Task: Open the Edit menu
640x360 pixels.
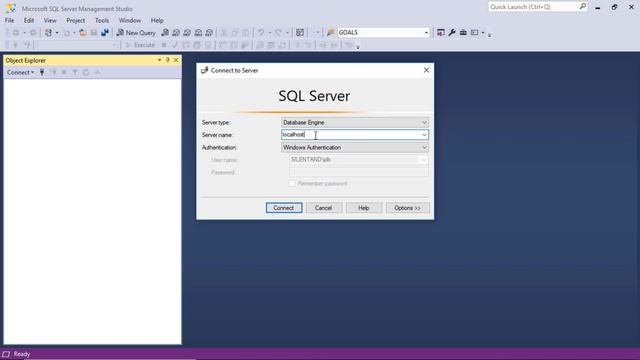Action: [x=29, y=20]
